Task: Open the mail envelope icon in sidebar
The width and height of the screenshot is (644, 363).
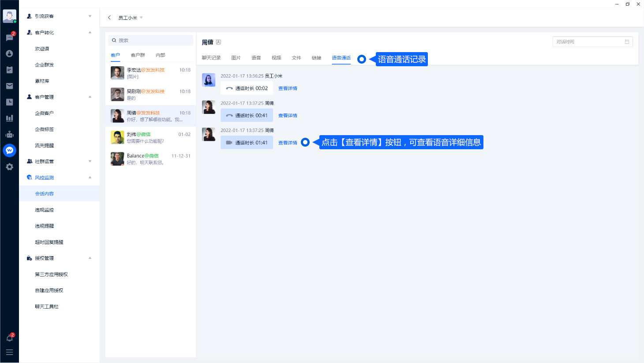Action: click(x=9, y=86)
